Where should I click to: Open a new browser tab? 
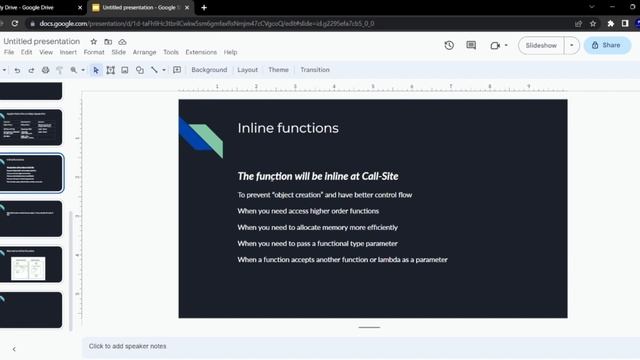[x=204, y=7]
